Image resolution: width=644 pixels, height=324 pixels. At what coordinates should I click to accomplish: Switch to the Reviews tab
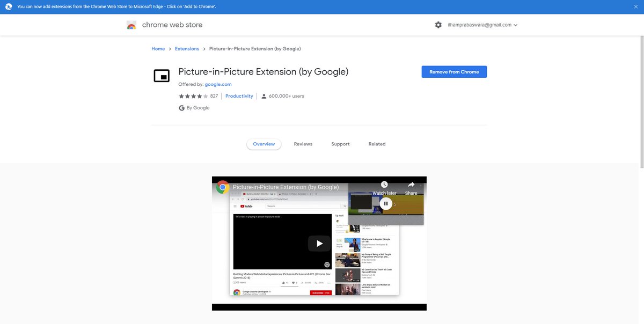tap(303, 144)
